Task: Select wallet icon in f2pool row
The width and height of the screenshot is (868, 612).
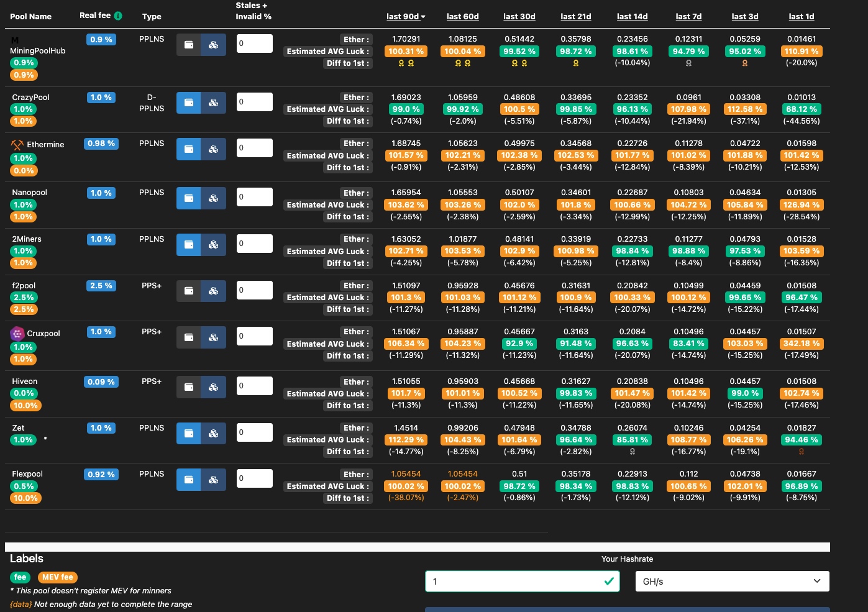Action: 189,291
